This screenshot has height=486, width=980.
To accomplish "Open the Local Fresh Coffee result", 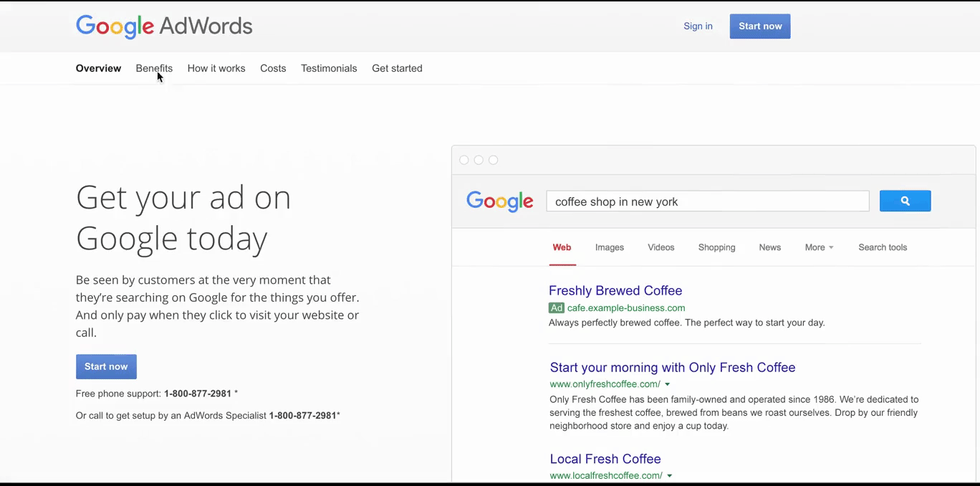I will point(605,459).
